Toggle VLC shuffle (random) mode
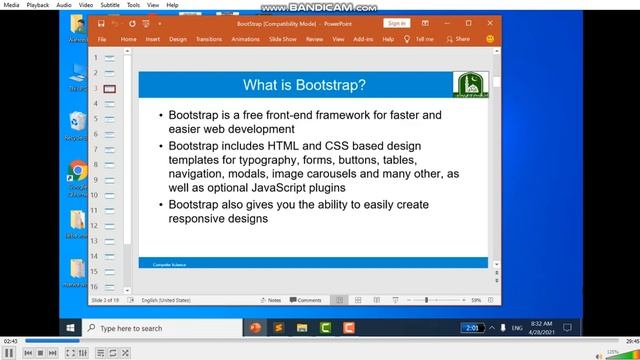This screenshot has height=360, width=640. coord(125,353)
